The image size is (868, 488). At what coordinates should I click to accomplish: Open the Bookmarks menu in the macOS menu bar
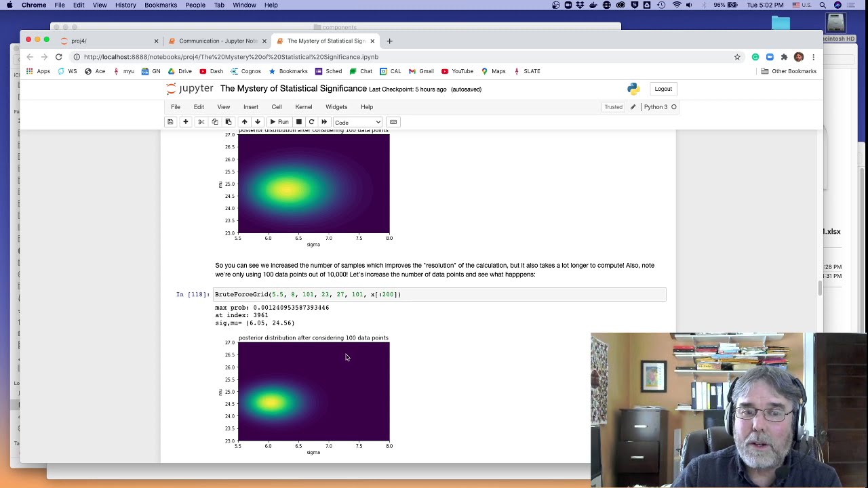point(161,5)
